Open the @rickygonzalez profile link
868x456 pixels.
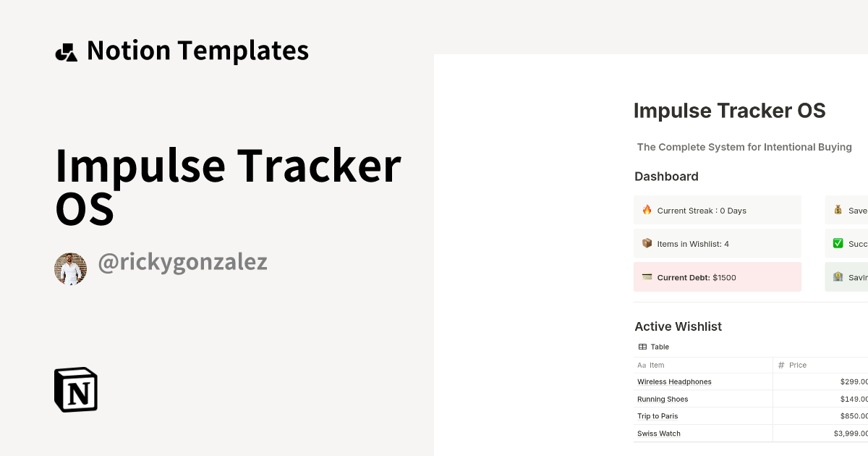(182, 263)
